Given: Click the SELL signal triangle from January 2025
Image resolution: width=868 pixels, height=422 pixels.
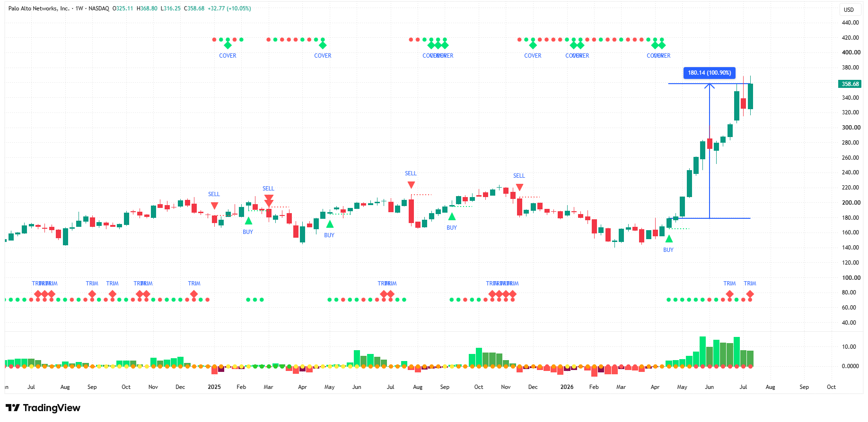Looking at the screenshot, I should pyautogui.click(x=214, y=206).
